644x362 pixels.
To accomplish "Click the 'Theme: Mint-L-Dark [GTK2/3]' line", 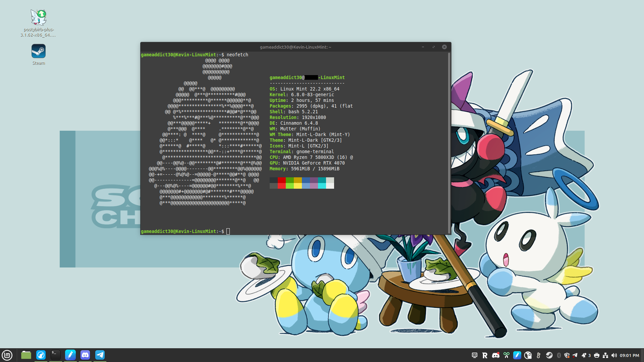I will [306, 140].
